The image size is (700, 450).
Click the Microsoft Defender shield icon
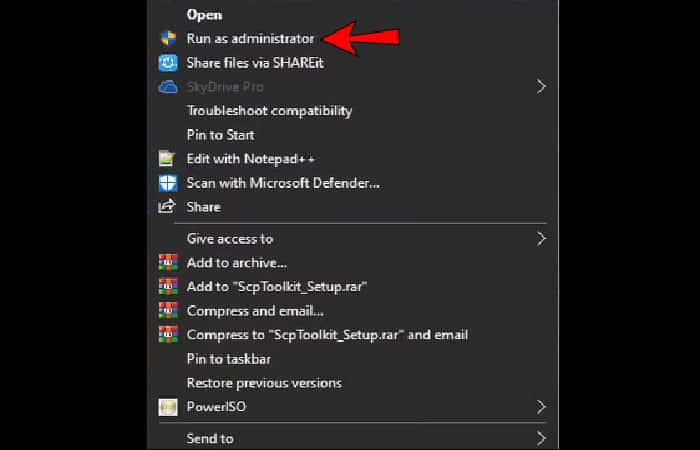[168, 183]
